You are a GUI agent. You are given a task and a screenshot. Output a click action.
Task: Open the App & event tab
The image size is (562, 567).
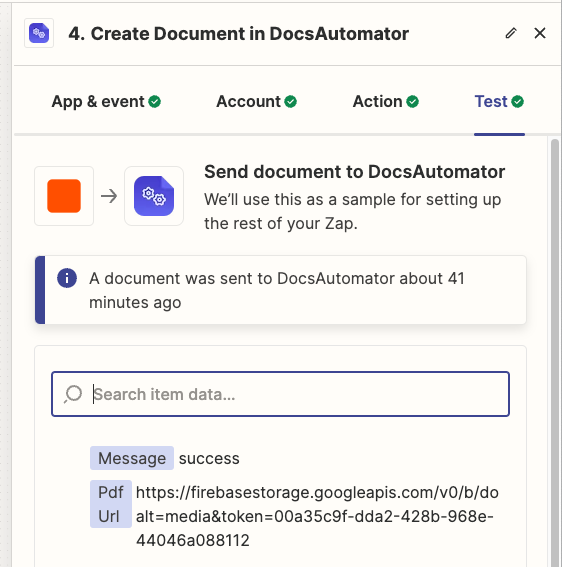pyautogui.click(x=106, y=102)
